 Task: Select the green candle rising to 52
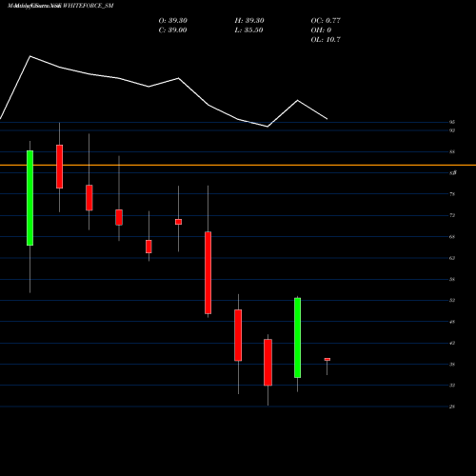tap(297, 338)
